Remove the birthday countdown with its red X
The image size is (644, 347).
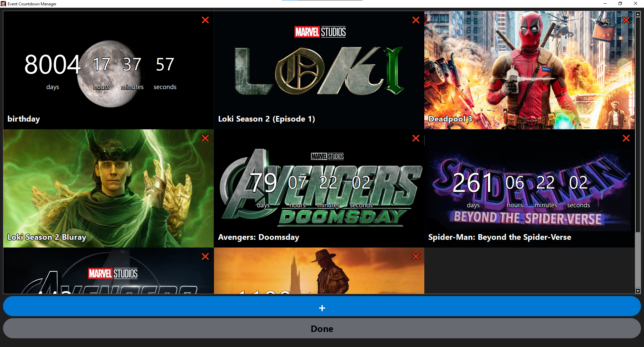click(205, 20)
